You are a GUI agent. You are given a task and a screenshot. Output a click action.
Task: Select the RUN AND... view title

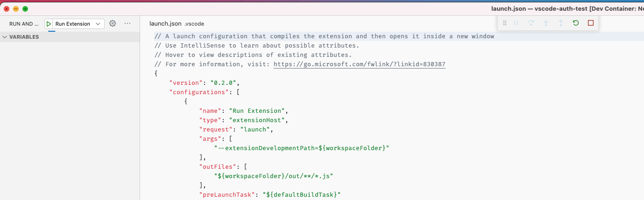point(24,24)
